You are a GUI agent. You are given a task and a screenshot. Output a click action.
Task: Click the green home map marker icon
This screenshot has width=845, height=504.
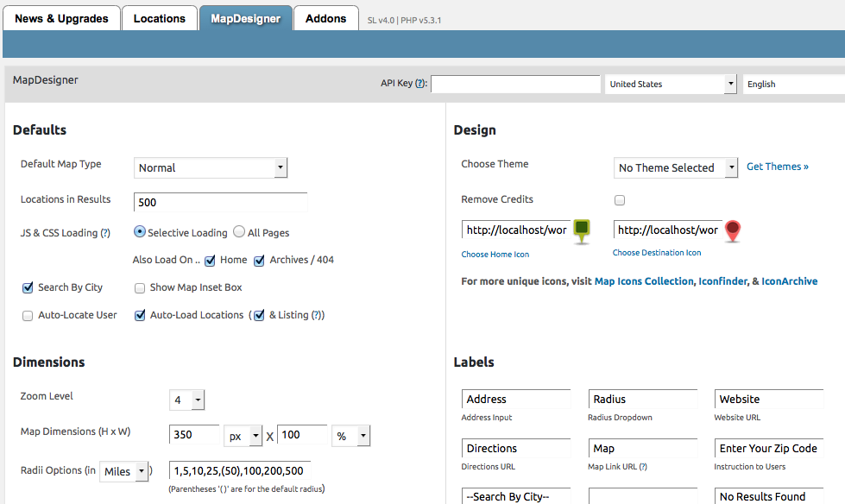pos(583,230)
